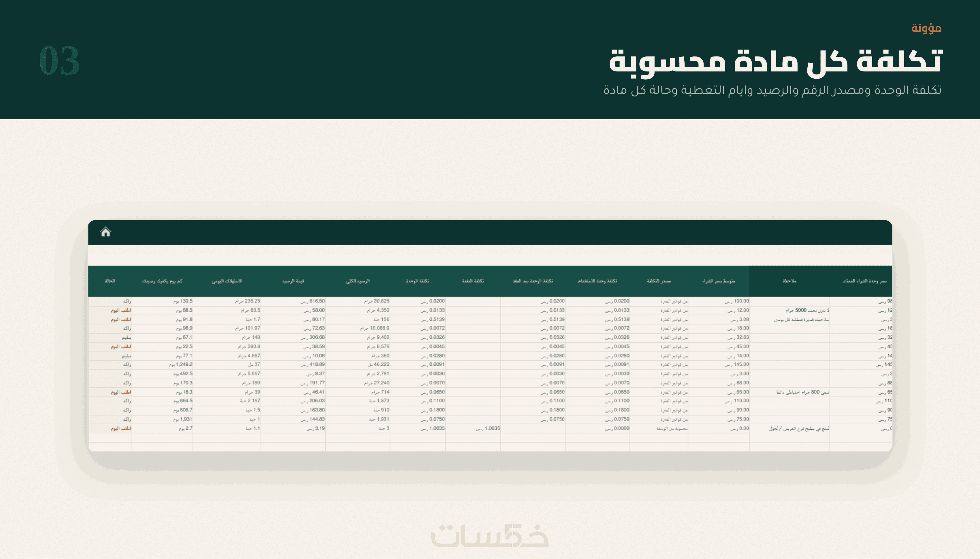Viewport: 980px width, 559px height.
Task: Click the 1.0635 batch cost cell
Action: [473, 428]
